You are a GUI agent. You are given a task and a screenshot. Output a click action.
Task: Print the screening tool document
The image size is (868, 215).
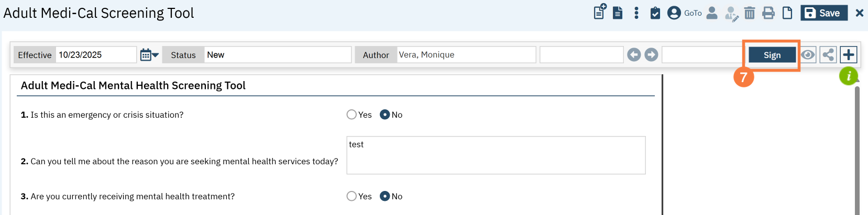click(768, 13)
